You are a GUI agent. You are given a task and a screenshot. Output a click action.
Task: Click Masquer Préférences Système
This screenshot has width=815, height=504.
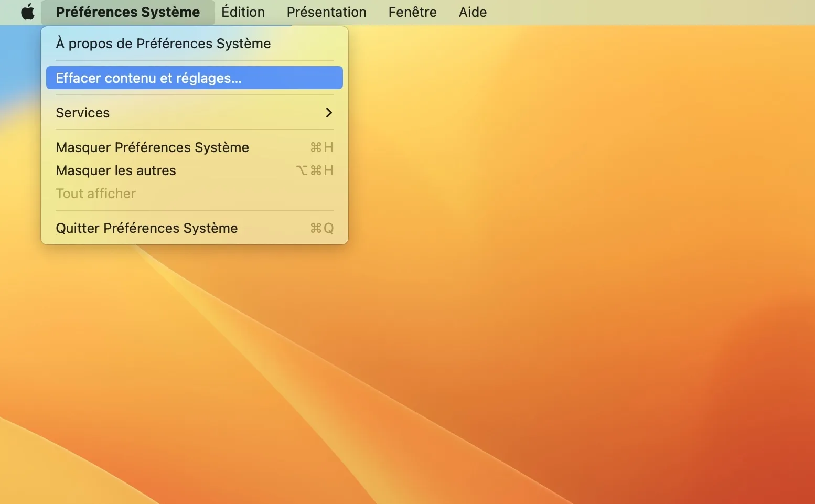(152, 147)
